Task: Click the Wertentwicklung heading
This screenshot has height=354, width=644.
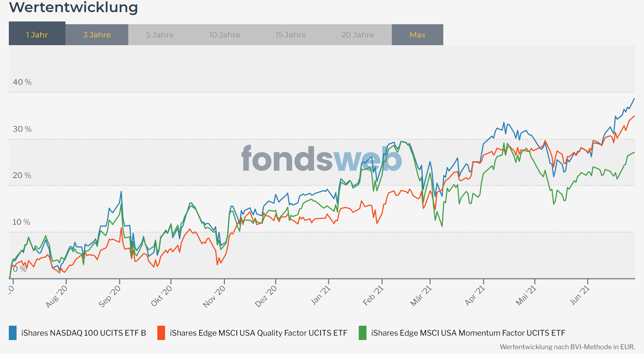Action: coord(73,7)
